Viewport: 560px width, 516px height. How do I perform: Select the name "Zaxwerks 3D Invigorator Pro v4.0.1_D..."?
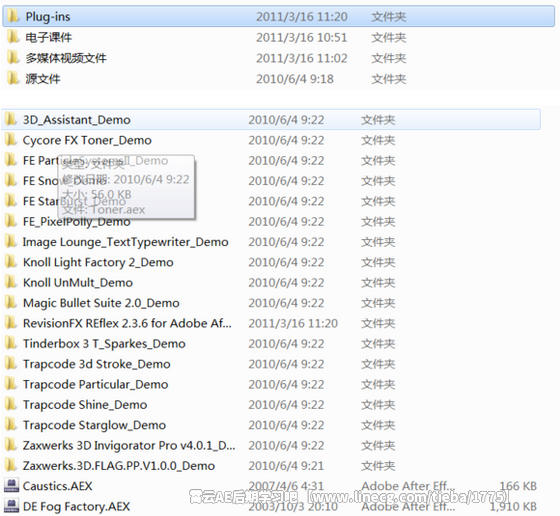pyautogui.click(x=129, y=445)
